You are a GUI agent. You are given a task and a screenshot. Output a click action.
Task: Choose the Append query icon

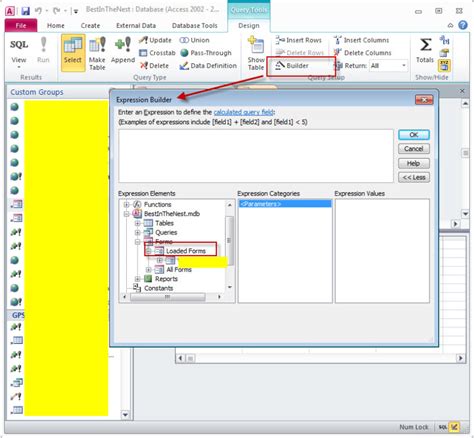pos(123,50)
